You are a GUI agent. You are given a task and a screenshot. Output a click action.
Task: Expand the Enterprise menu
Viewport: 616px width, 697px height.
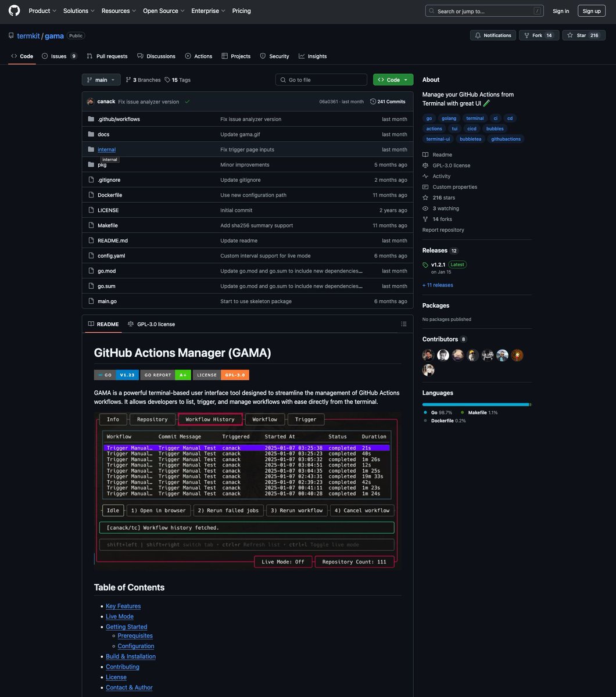click(208, 10)
